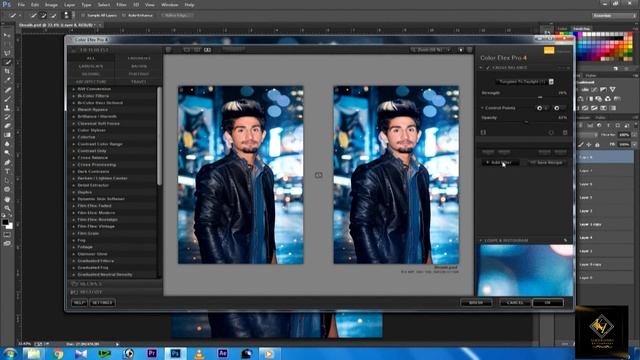Click the Windows Start button
This screenshot has height=360, width=640.
pyautogui.click(x=10, y=353)
